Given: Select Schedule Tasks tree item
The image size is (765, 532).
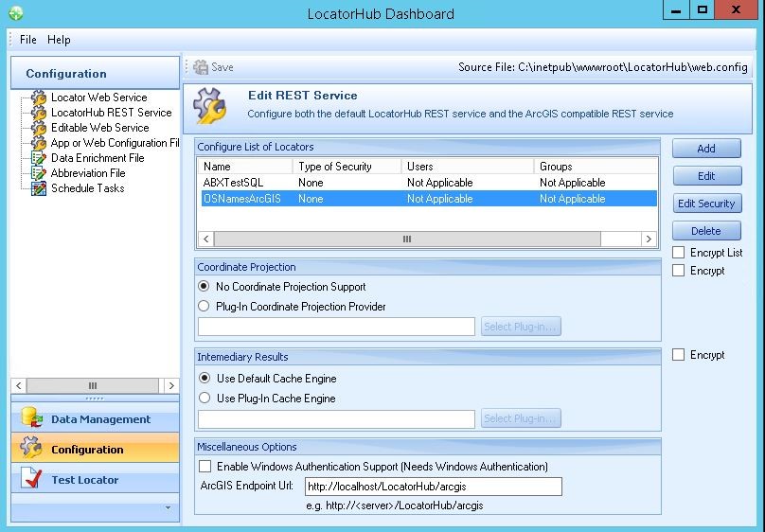Looking at the screenshot, I should pos(88,188).
